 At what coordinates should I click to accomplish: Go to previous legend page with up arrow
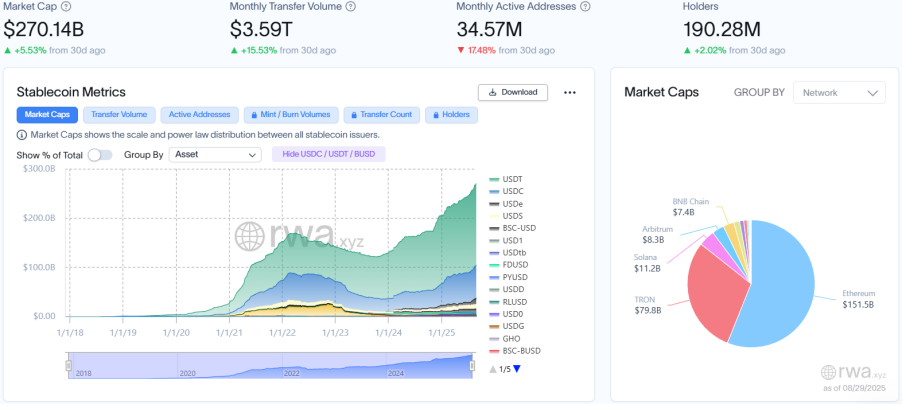pos(492,369)
